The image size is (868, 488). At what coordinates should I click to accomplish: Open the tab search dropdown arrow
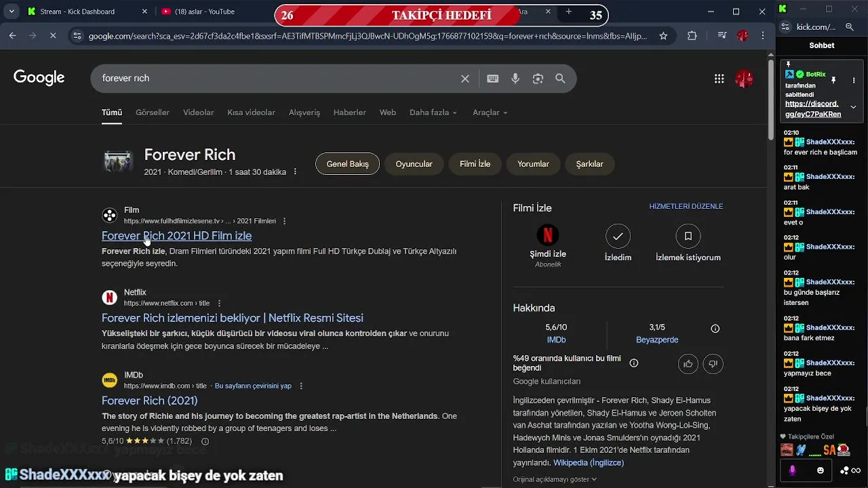(x=12, y=12)
